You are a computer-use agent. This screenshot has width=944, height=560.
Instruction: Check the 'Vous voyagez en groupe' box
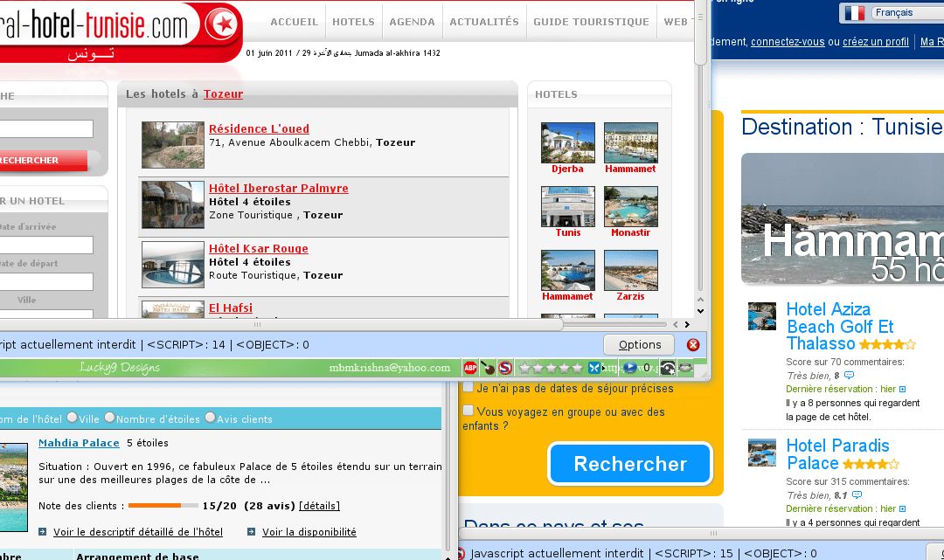point(469,411)
